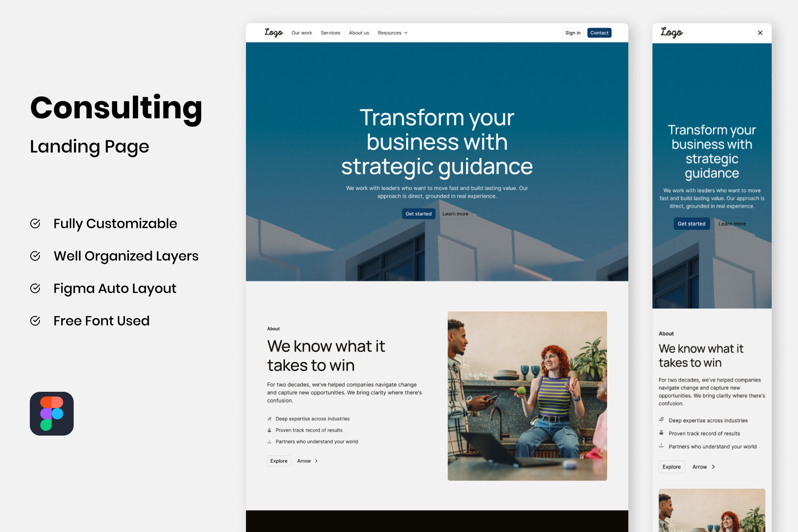Click Learn more in desktop hero
The image size is (798, 532).
[x=455, y=214]
